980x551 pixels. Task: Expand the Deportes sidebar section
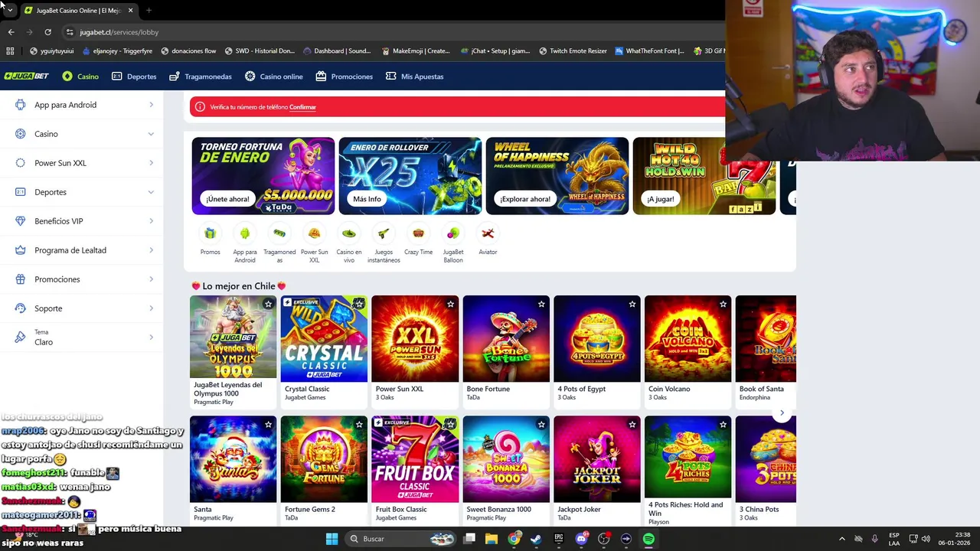tap(82, 192)
